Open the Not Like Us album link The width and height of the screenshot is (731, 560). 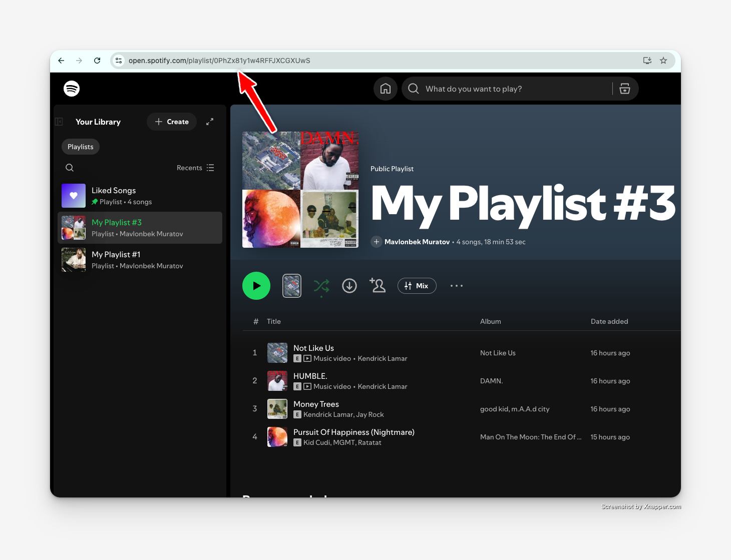coord(498,353)
